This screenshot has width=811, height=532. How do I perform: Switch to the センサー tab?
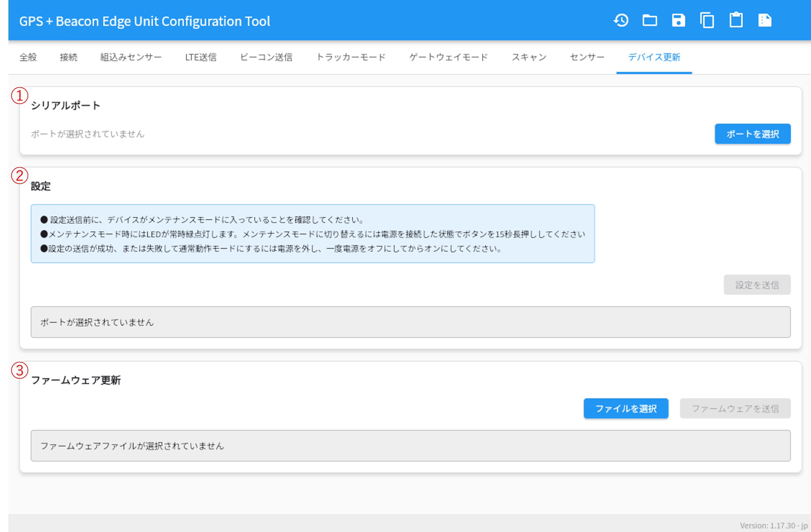587,57
